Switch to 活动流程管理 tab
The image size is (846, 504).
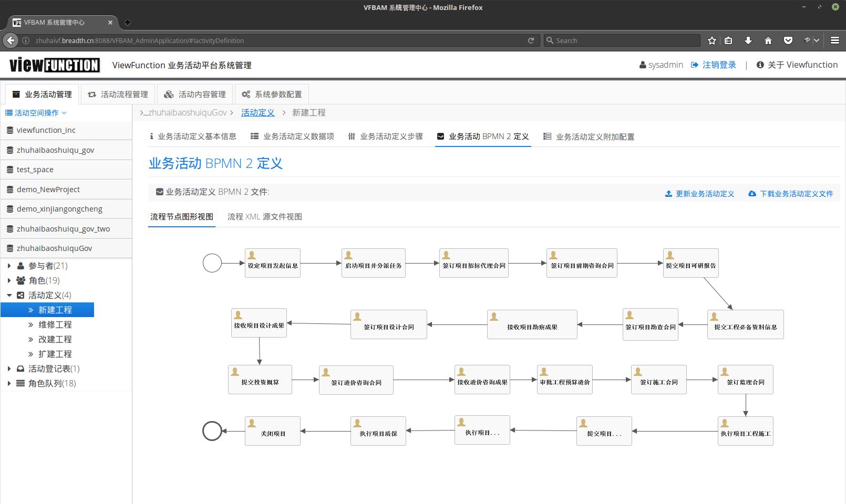pos(118,94)
